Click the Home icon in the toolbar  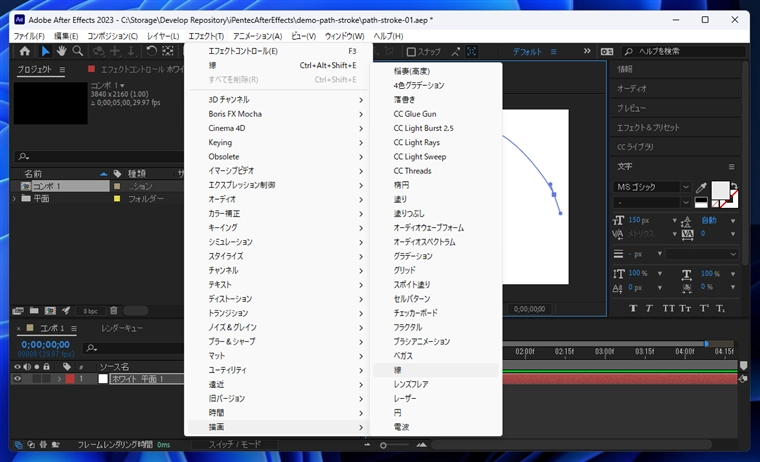point(24,51)
